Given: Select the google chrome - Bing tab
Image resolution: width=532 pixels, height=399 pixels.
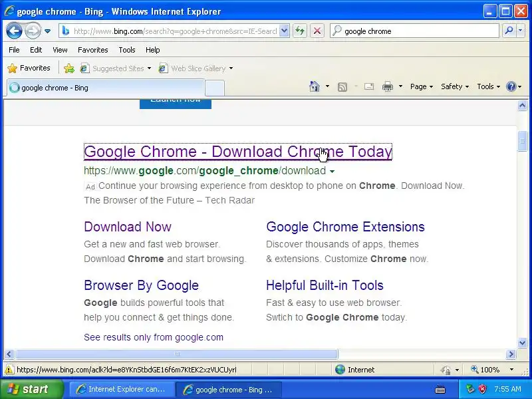Looking at the screenshot, I should [x=106, y=88].
